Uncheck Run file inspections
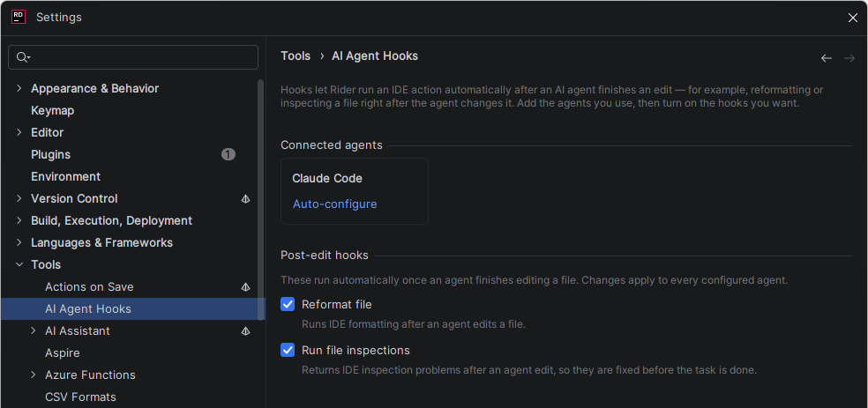Viewport: 868px width, 408px height. [x=288, y=350]
